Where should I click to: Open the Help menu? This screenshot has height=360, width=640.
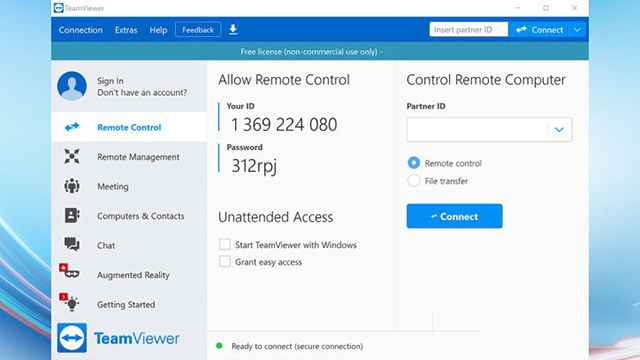pos(158,30)
